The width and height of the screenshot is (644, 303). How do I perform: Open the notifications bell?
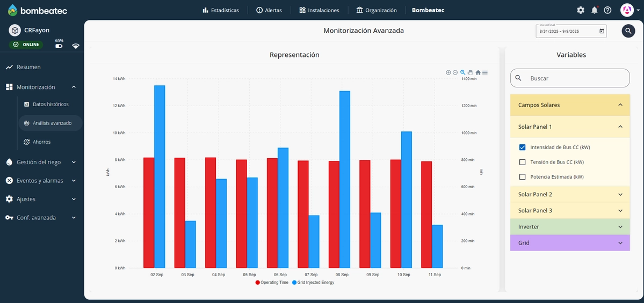[x=594, y=10]
